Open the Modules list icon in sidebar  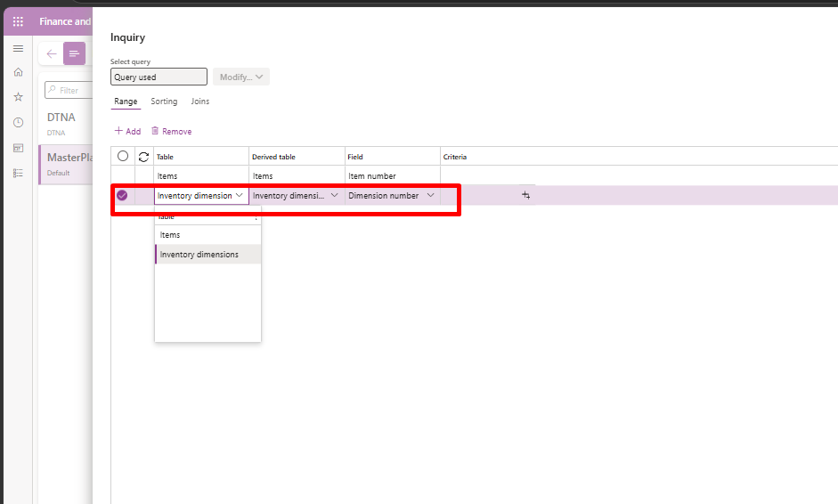18,173
